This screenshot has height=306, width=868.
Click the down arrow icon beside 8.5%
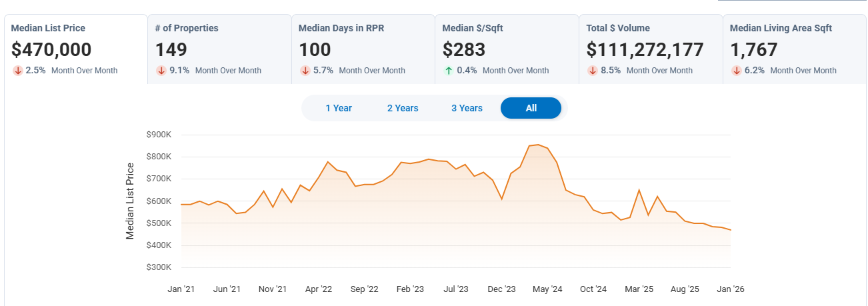point(593,71)
